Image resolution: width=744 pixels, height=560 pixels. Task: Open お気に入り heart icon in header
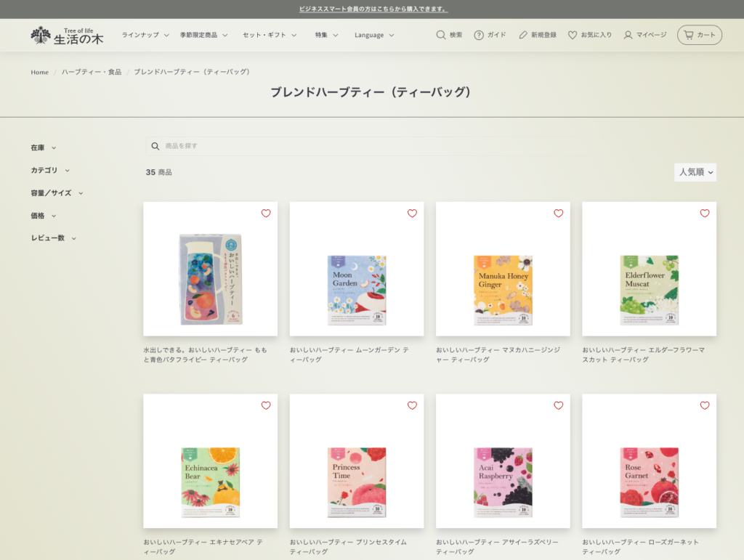tap(573, 35)
